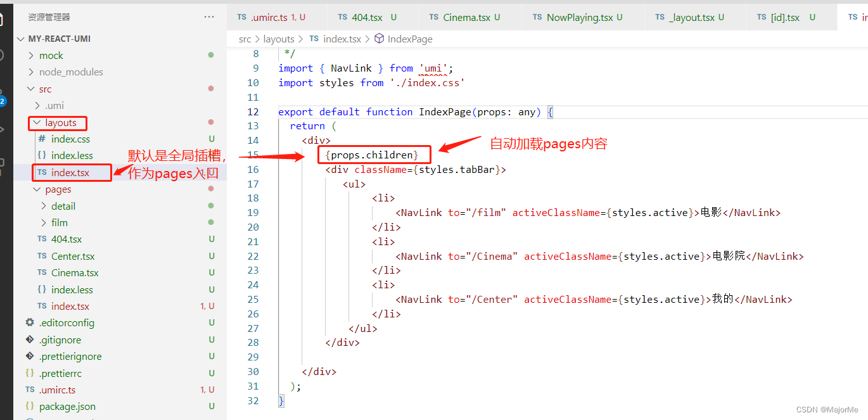This screenshot has width=868, height=420.
Task: Open index.less inside the layouts folder
Action: coord(72,155)
